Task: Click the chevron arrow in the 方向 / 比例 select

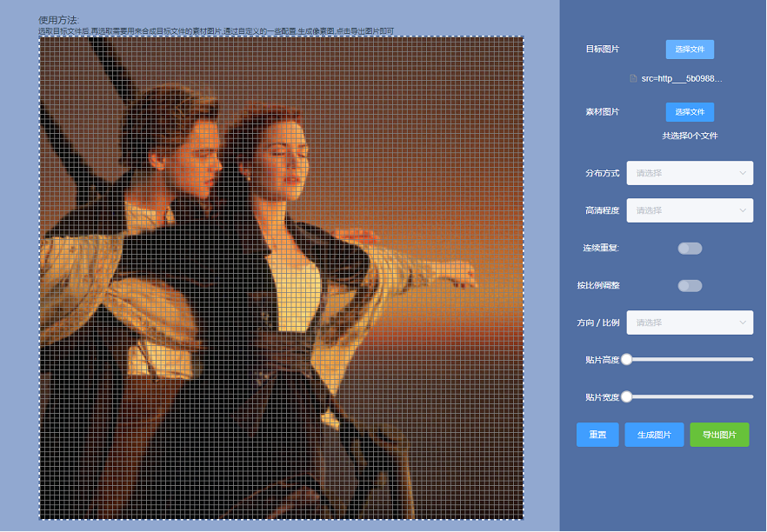Action: 743,323
